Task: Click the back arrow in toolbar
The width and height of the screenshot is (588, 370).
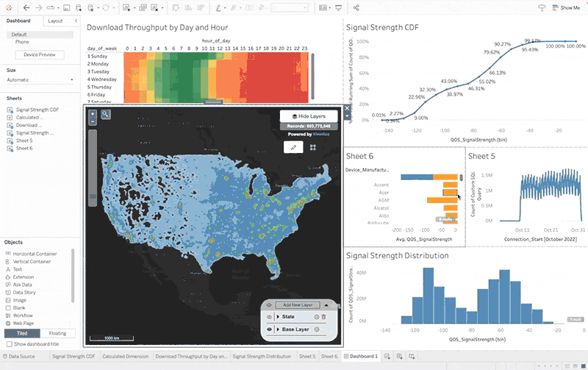Action: click(x=26, y=7)
